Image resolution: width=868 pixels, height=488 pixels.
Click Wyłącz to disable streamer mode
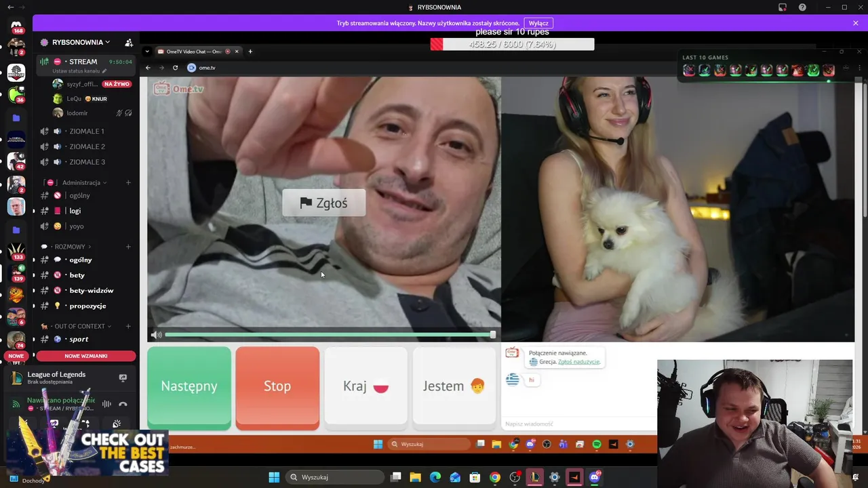point(538,23)
